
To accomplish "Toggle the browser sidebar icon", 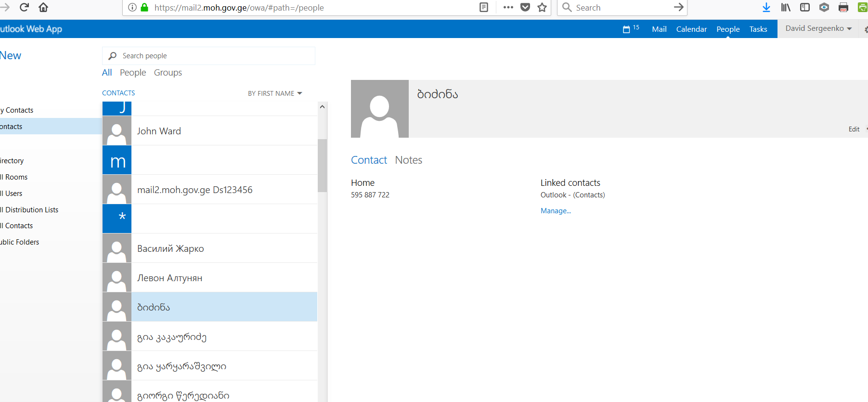I will click(x=805, y=7).
